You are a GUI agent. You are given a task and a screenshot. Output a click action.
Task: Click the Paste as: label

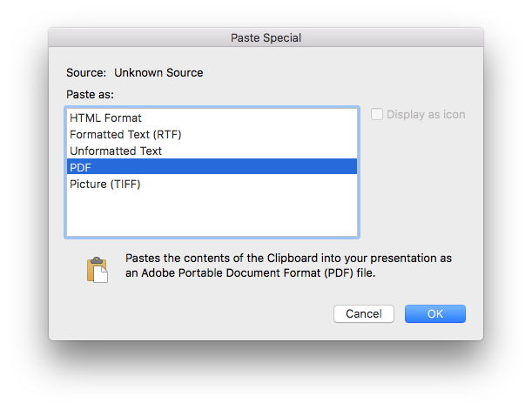tap(91, 94)
